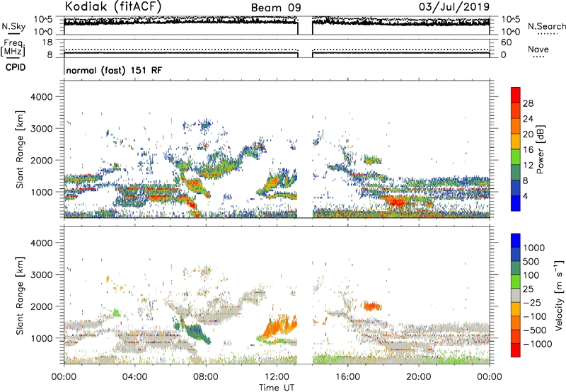Click the power panel 'Slant Range [km]' label
The width and height of the screenshot is (566, 392).
coord(20,149)
